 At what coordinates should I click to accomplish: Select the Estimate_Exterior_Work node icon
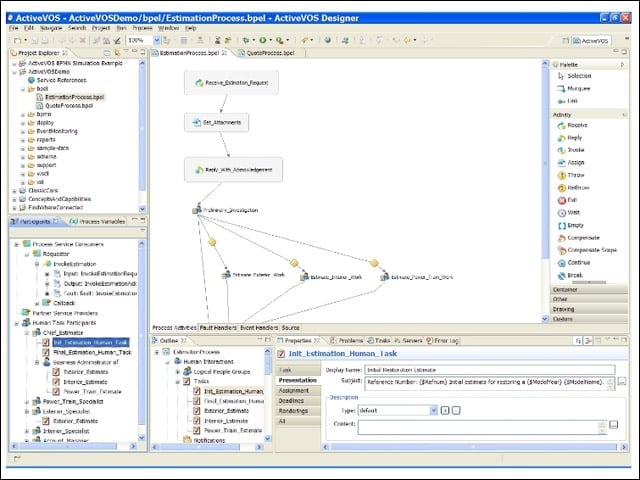(x=226, y=275)
